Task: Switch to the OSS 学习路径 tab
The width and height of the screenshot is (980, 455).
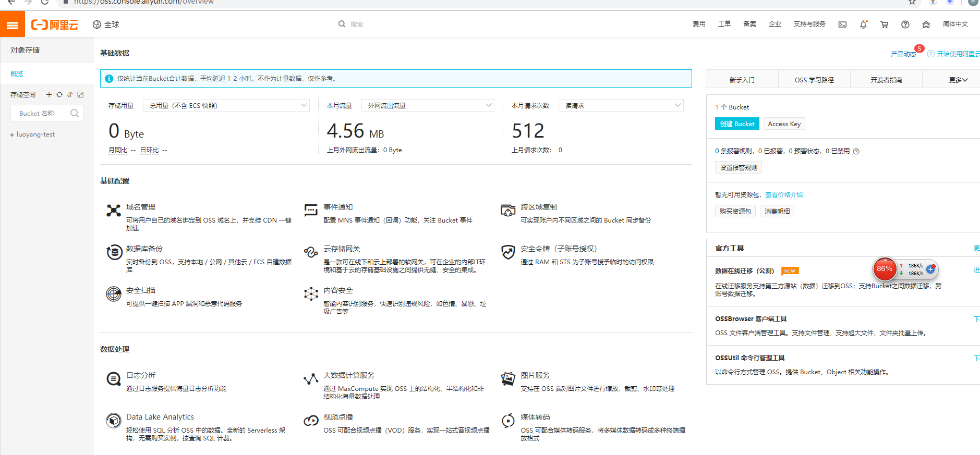Action: tap(814, 80)
